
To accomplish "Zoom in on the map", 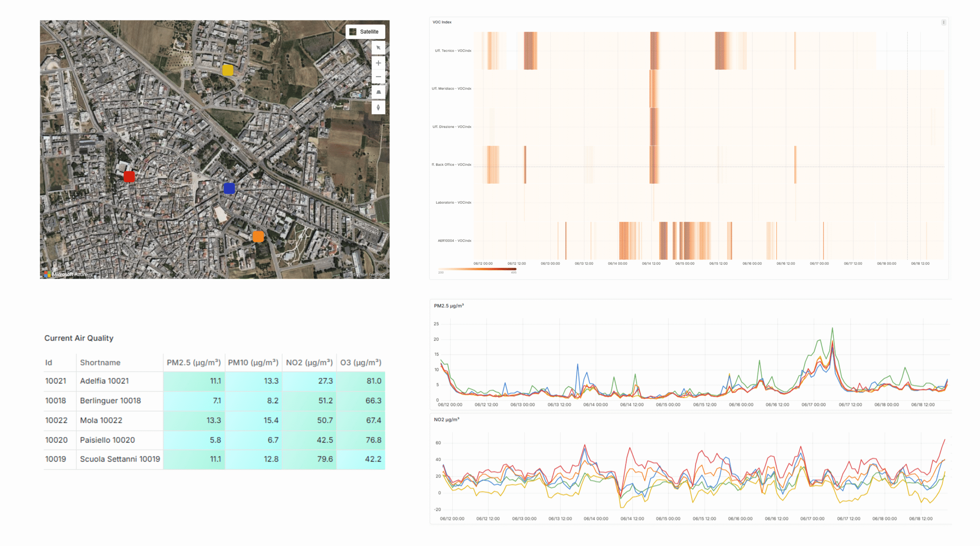I will 378,63.
